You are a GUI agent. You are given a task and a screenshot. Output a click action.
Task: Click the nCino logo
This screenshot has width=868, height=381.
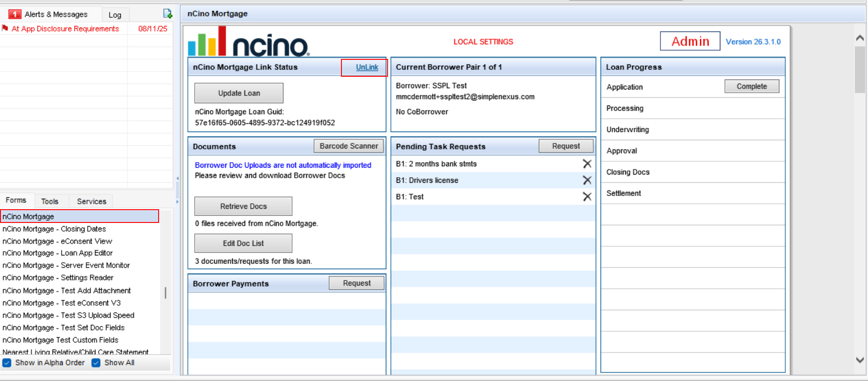pyautogui.click(x=249, y=42)
